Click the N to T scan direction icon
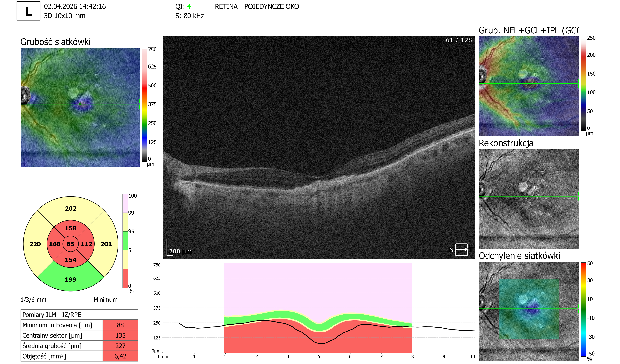 [461, 250]
